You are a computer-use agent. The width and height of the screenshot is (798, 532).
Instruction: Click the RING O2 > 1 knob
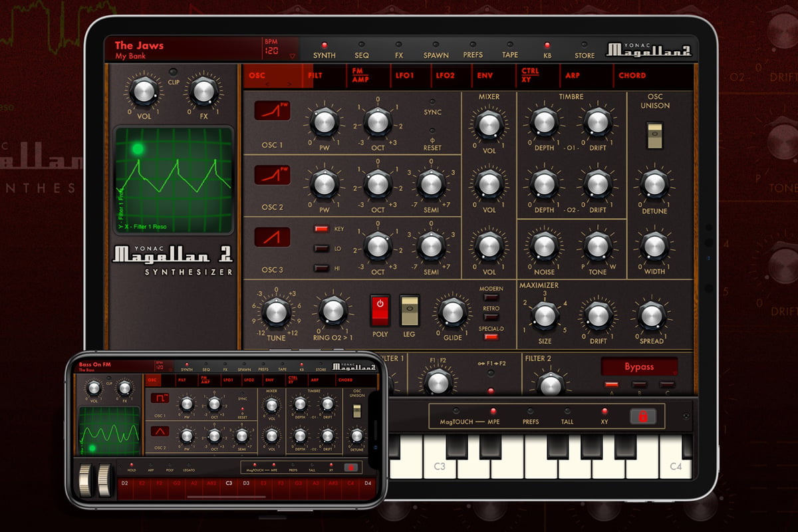pyautogui.click(x=333, y=311)
